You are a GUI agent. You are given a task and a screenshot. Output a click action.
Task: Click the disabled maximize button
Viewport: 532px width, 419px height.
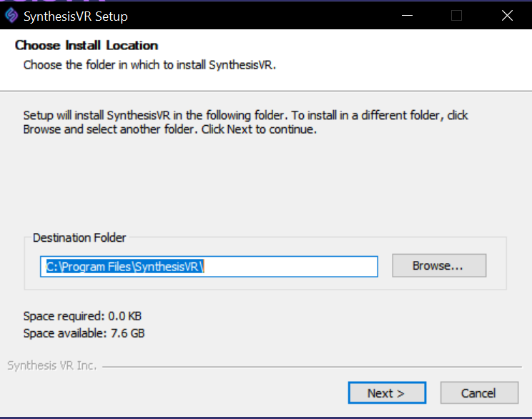click(456, 16)
